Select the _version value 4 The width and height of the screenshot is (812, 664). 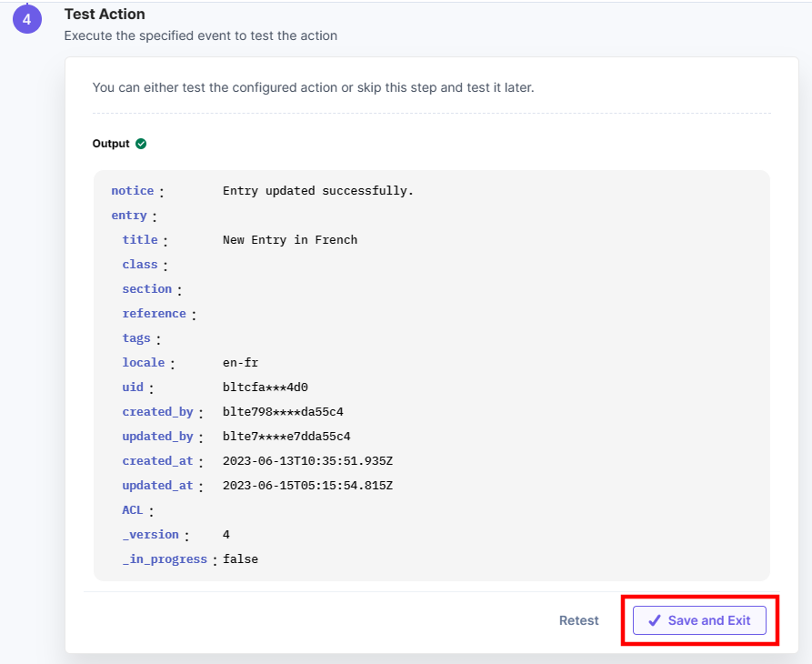[x=226, y=534]
